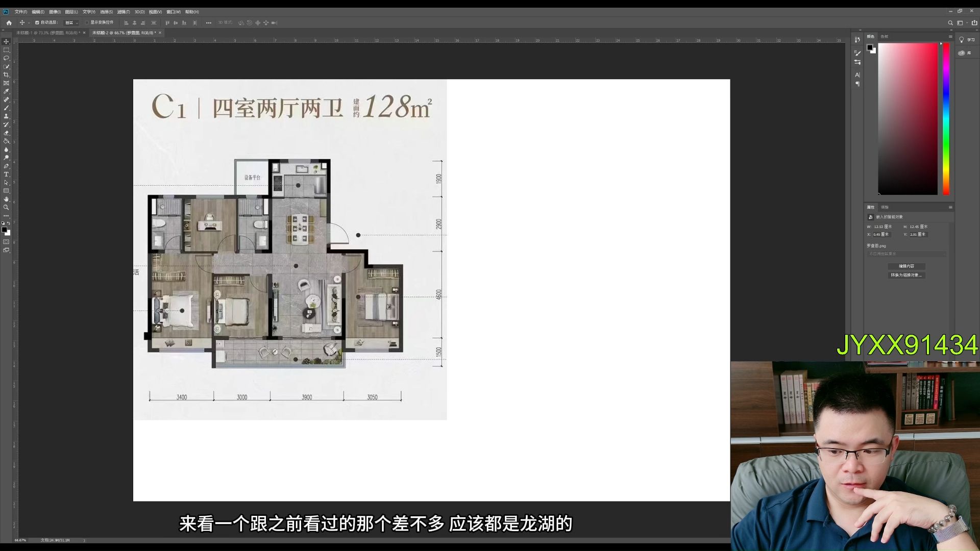This screenshot has height=551, width=980.
Task: Toggle Quick Mask mode icon in toolbox
Action: coord(6,242)
